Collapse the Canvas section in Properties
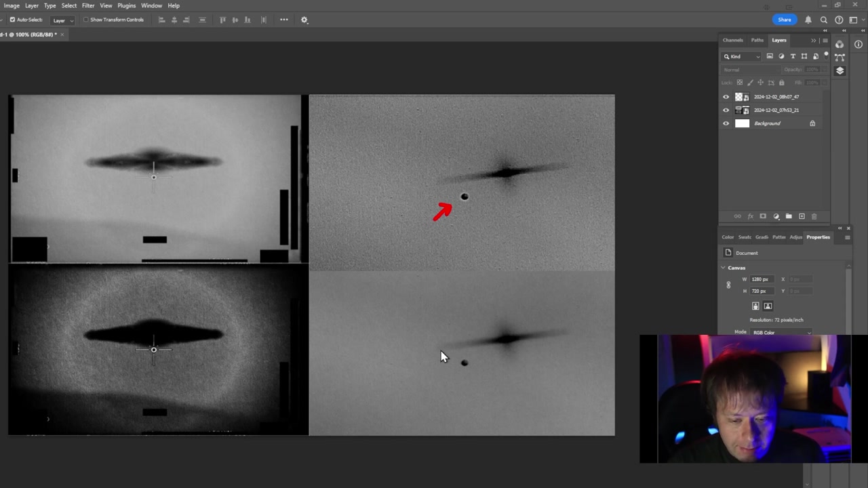Screen dimensions: 868x488 723,268
